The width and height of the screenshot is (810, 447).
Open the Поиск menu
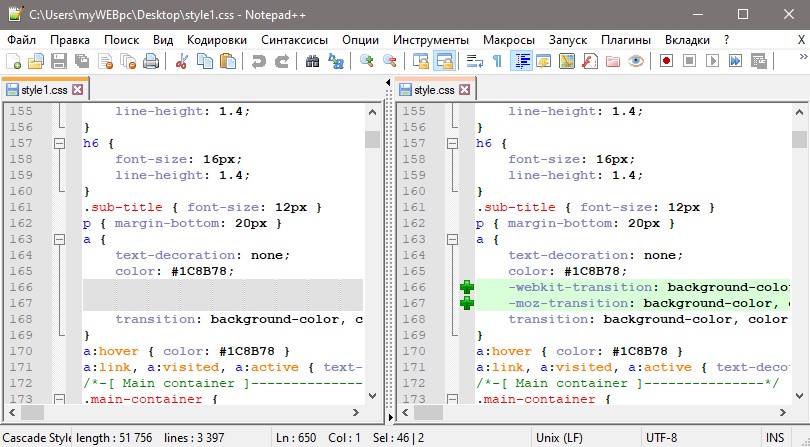point(121,40)
